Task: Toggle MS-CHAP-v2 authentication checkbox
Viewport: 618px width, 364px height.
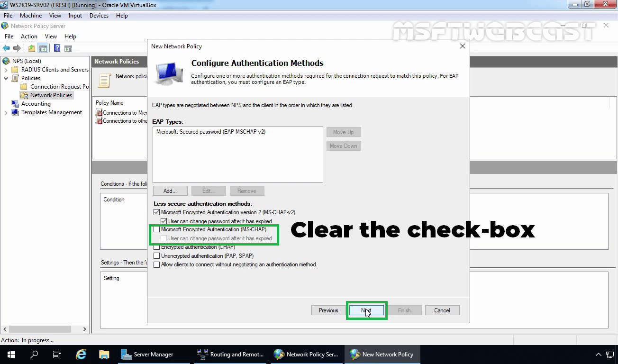Action: pos(156,212)
